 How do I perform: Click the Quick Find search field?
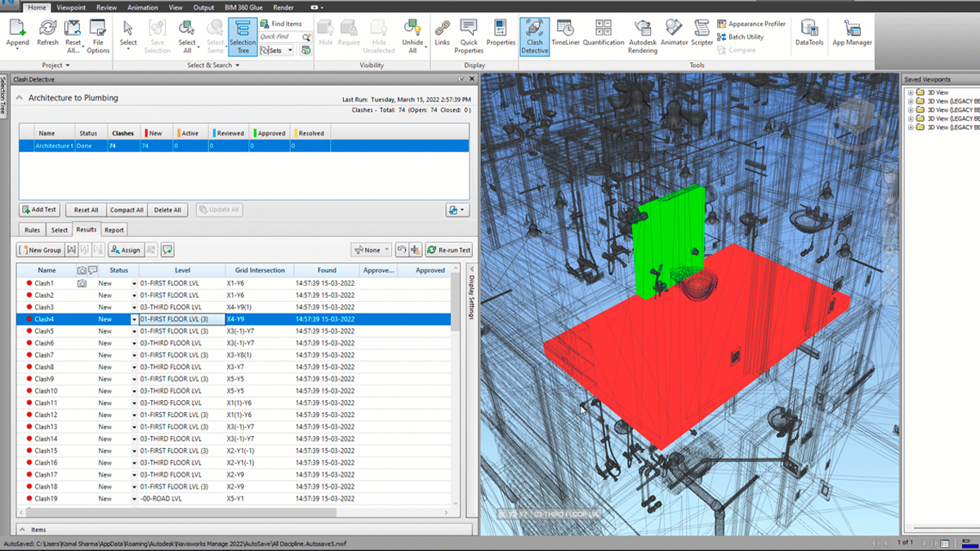279,37
